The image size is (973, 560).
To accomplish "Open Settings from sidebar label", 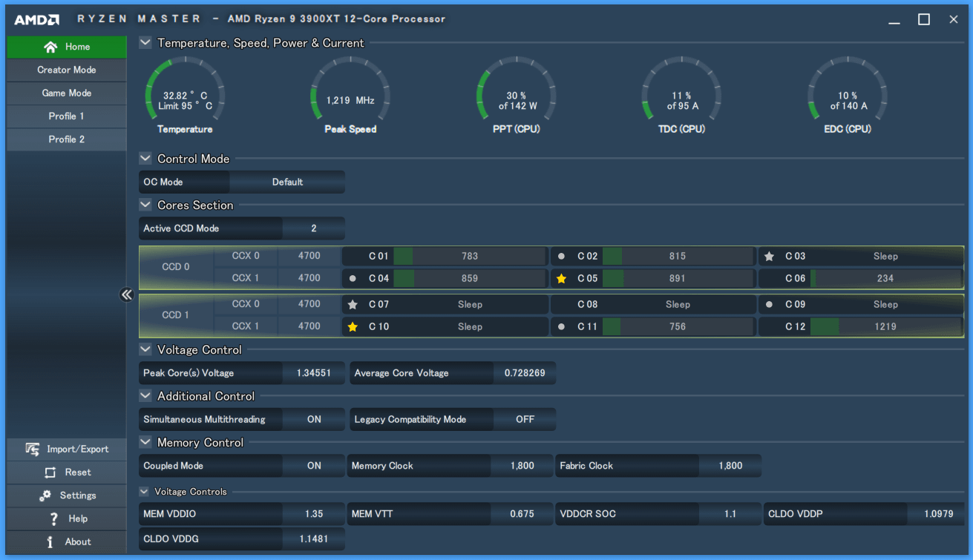I will 78,495.
